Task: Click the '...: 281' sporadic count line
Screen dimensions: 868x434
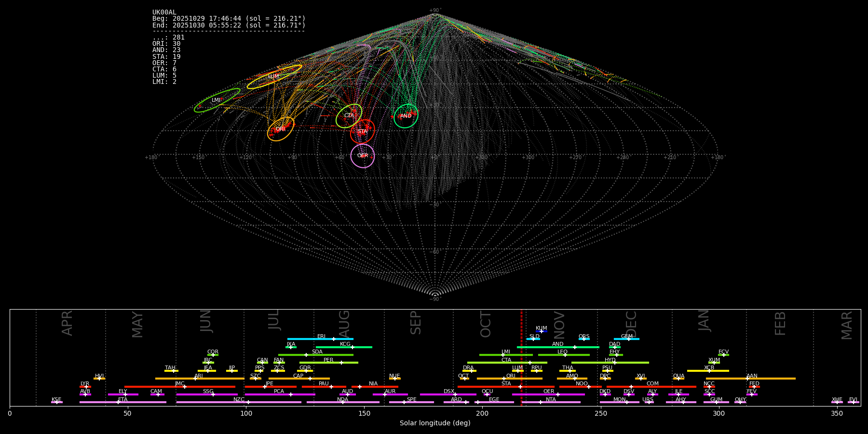Action: pyautogui.click(x=168, y=37)
